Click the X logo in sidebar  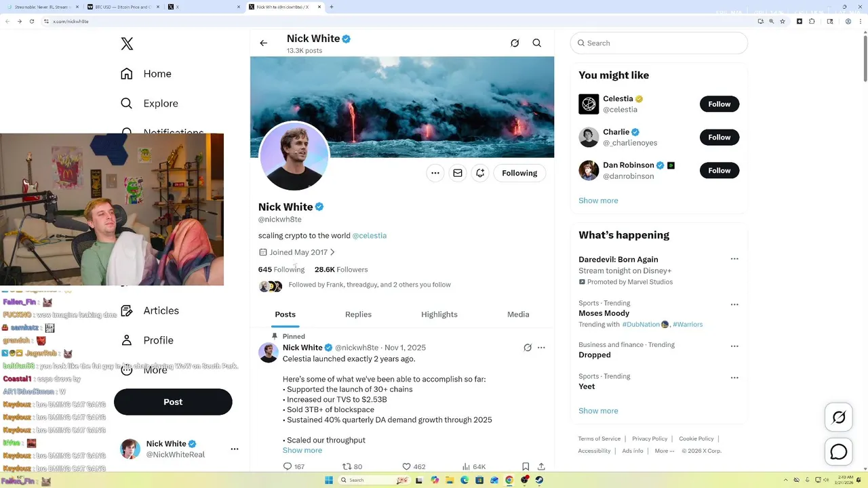(127, 44)
